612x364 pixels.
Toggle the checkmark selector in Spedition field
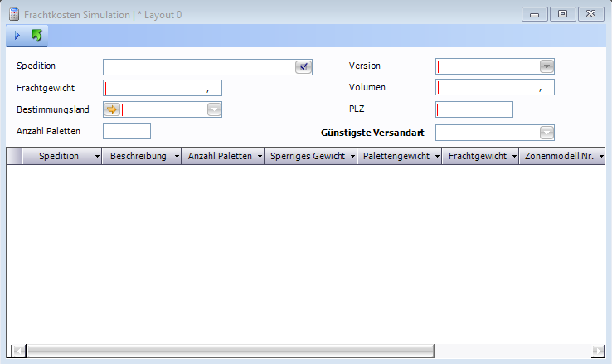click(304, 67)
